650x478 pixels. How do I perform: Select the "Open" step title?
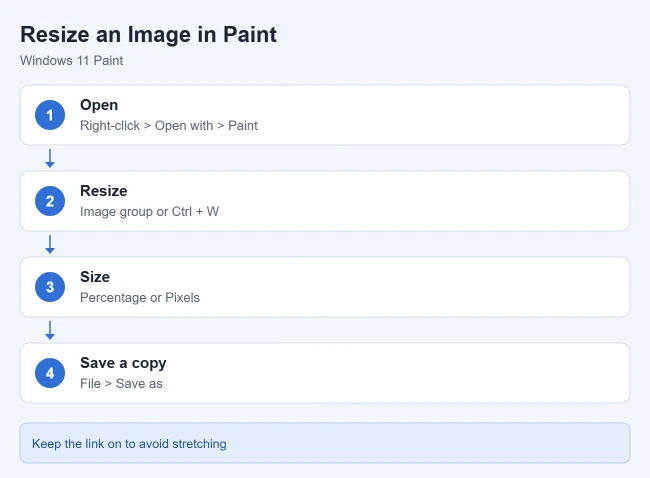[x=99, y=105]
